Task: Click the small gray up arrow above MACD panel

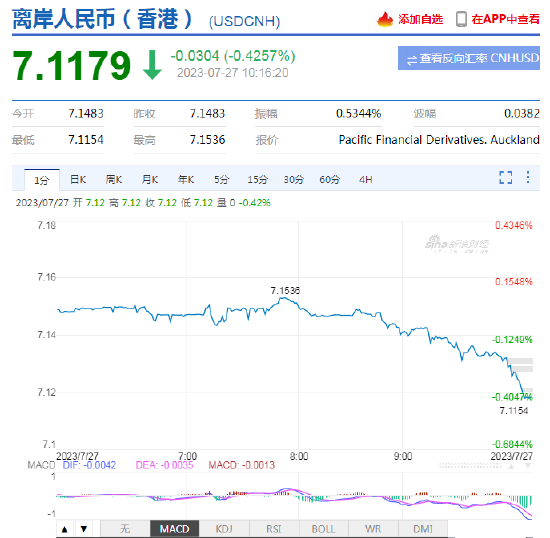Action: (x=511, y=466)
